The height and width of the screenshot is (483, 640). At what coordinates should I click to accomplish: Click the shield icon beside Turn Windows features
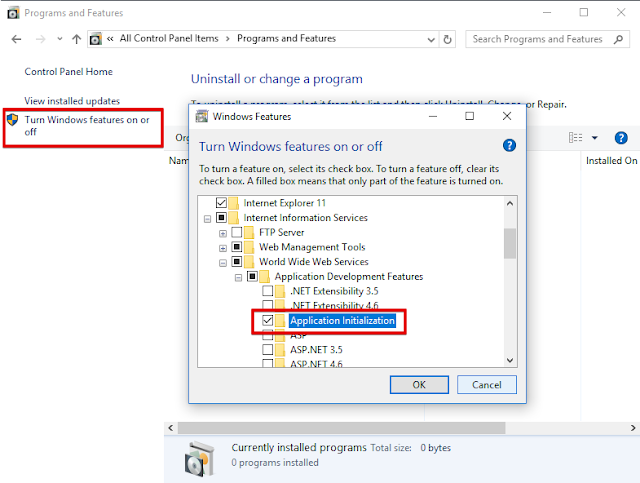point(13,120)
